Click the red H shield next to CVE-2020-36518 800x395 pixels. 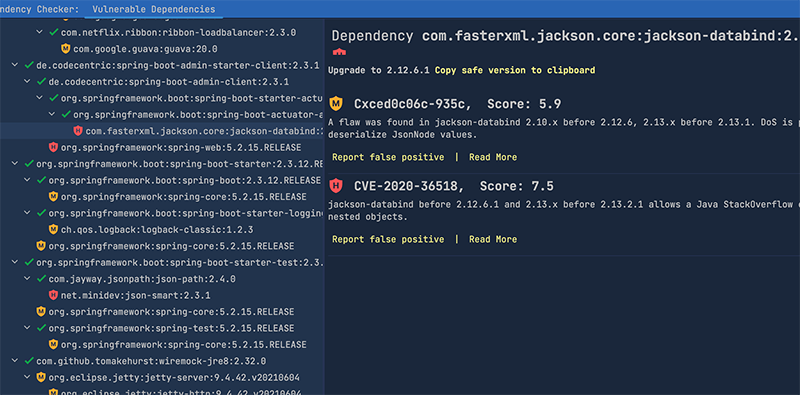[336, 186]
